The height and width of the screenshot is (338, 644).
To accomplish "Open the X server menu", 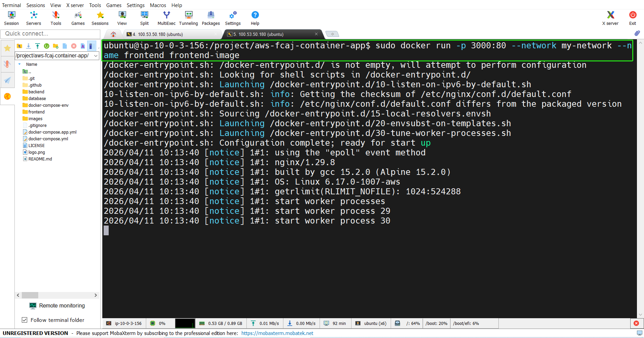I will [x=75, y=5].
